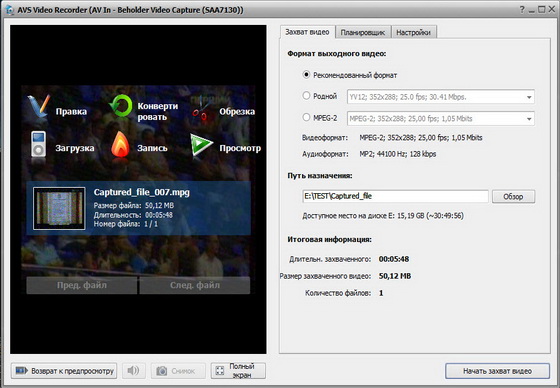The height and width of the screenshot is (388, 560).
Task: Click the green Конвертировать convert icon
Action: [x=121, y=106]
